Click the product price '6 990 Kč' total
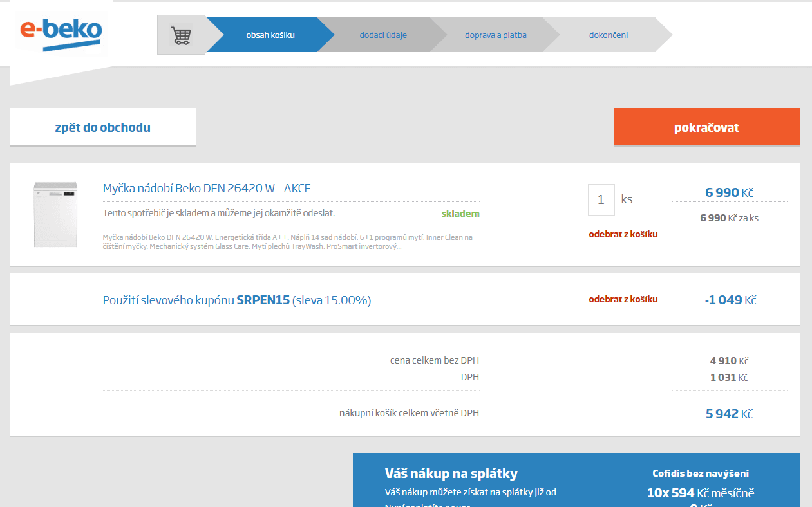Image resolution: width=812 pixels, height=507 pixels. coord(730,192)
